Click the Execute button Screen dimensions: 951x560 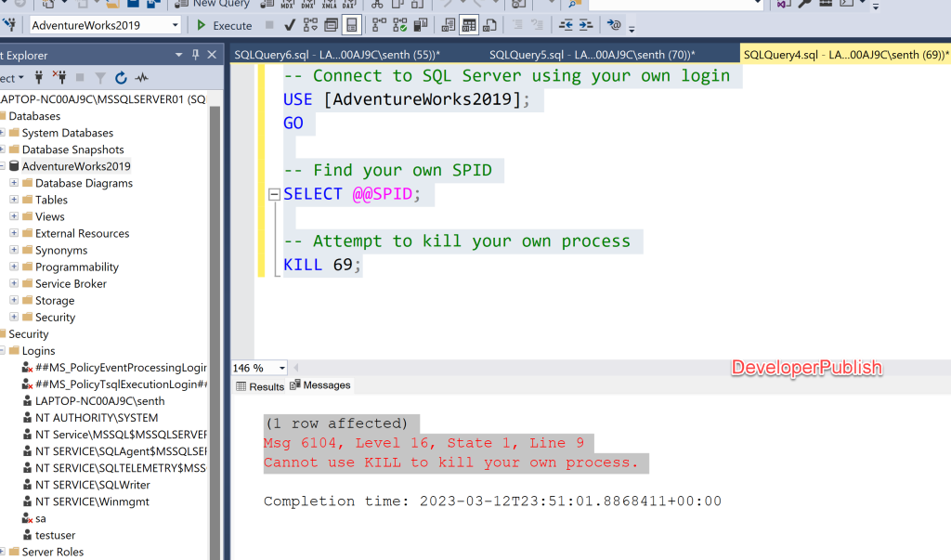[x=224, y=25]
